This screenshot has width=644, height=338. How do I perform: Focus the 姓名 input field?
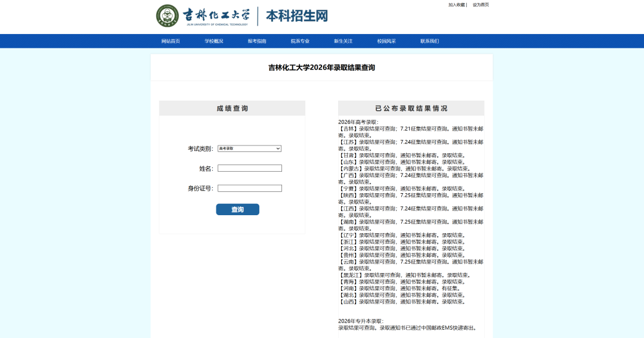pos(250,168)
